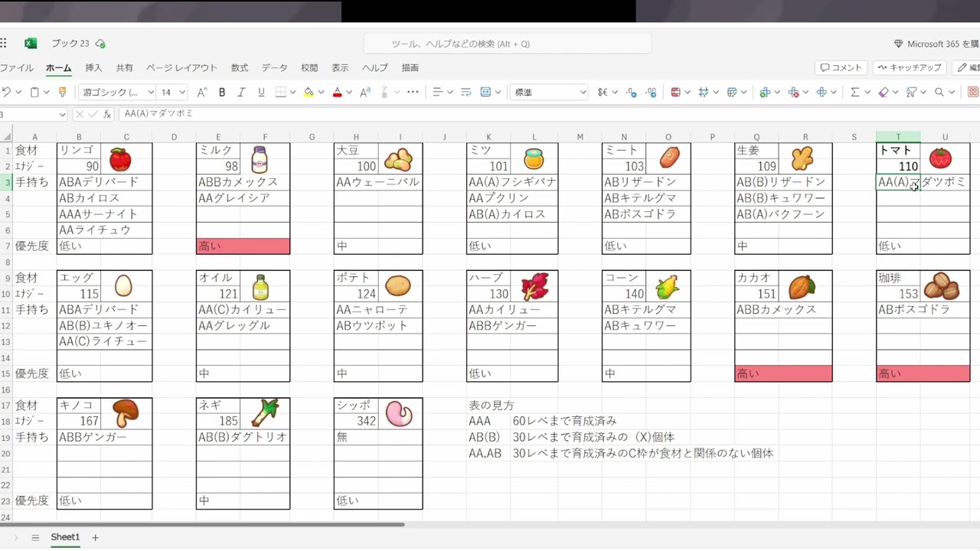Expand the fill color dropdown arrow

[x=321, y=92]
